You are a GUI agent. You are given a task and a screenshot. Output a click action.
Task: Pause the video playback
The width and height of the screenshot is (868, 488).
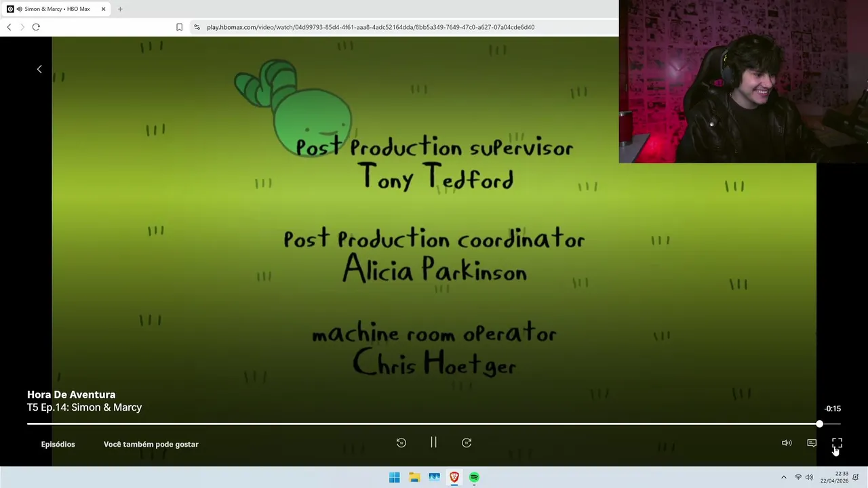click(433, 443)
